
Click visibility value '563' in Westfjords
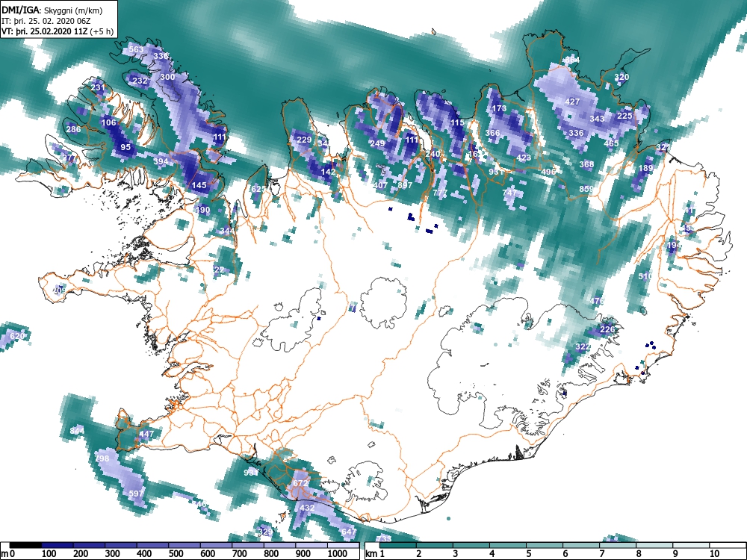pos(136,49)
